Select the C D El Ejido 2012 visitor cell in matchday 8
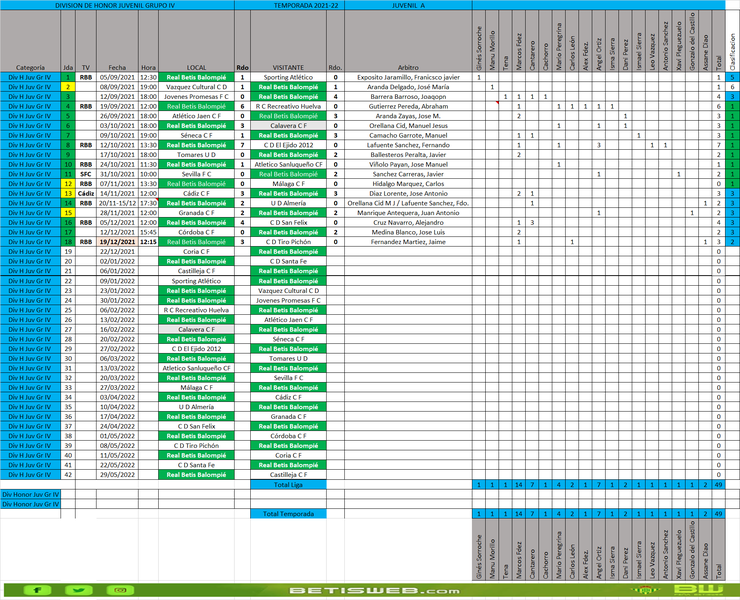Image resolution: width=740 pixels, height=600 pixels. click(288, 145)
